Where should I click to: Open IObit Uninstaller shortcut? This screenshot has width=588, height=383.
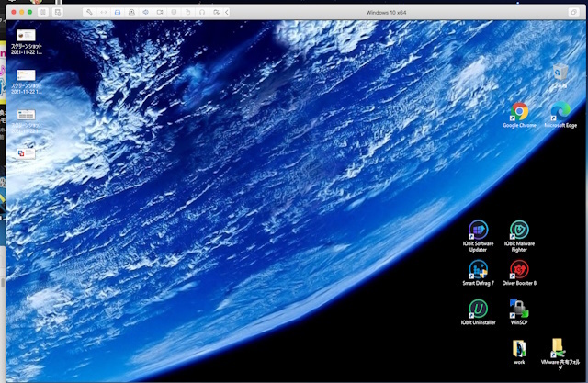478,312
